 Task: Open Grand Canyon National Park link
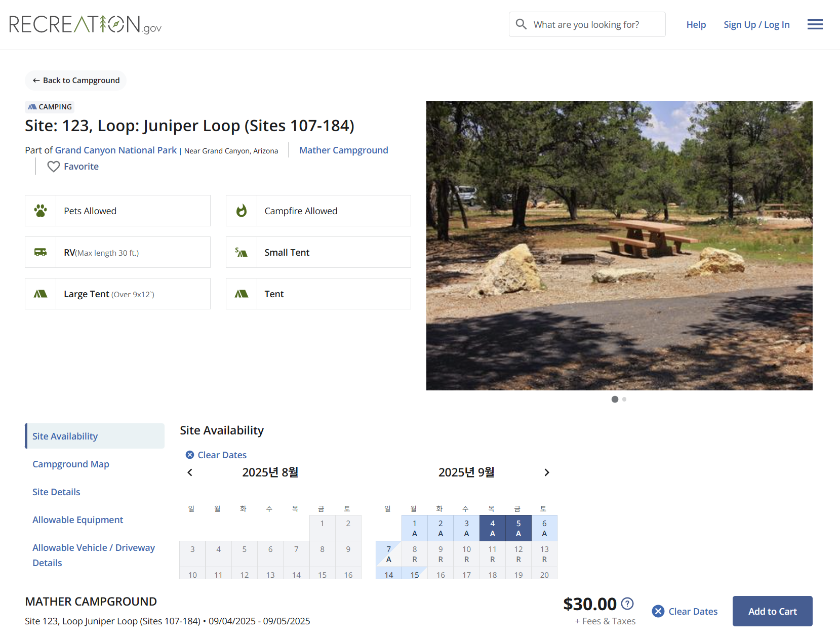[116, 150]
